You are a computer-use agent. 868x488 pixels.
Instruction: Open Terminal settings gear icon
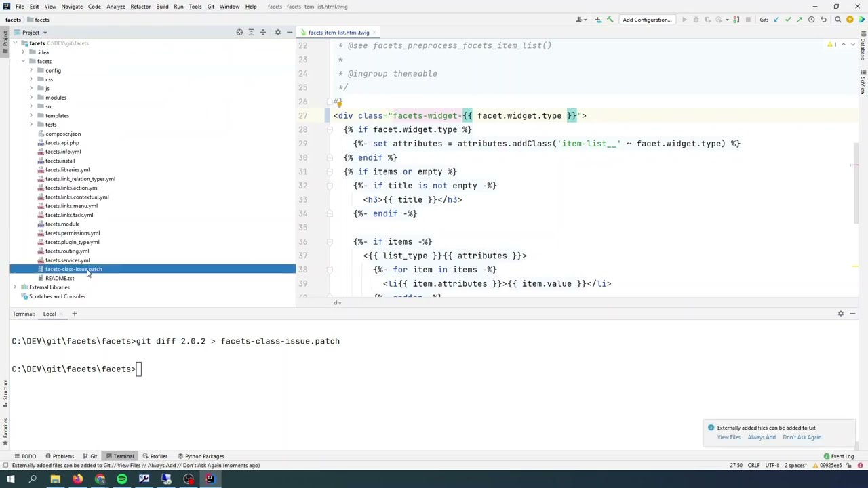pos(841,314)
